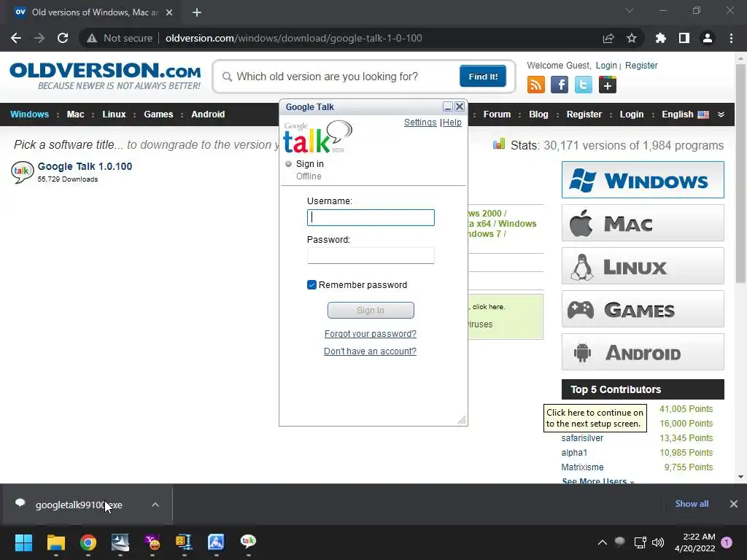
Task: Open the Windows category in navigation
Action: tap(29, 114)
